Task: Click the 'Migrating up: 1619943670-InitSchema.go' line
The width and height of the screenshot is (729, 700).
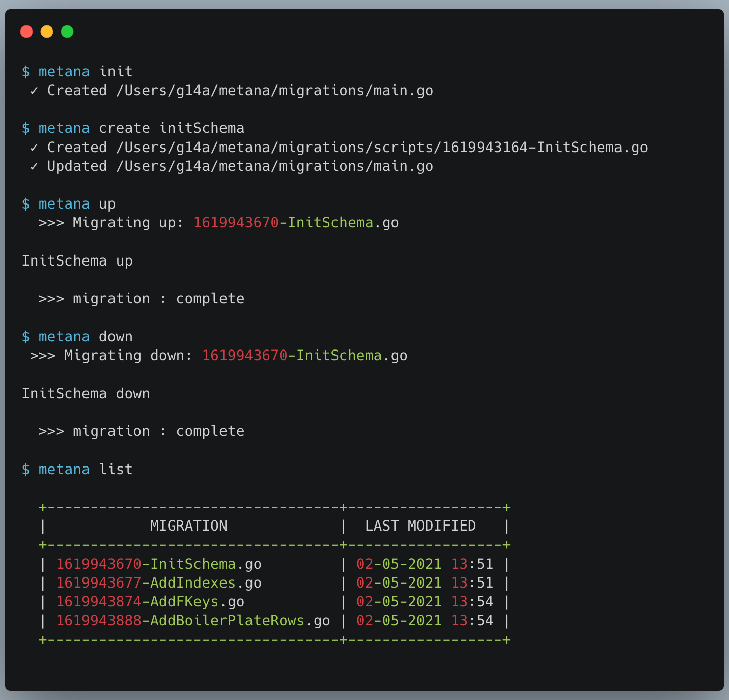Action: (x=219, y=223)
